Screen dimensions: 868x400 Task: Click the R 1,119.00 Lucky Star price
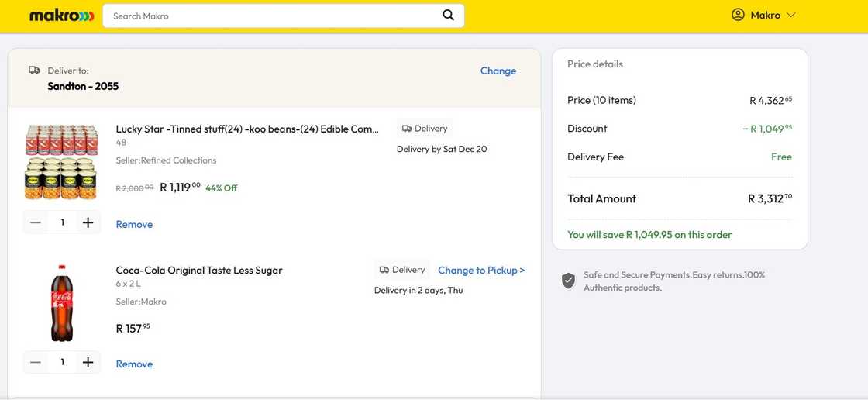click(180, 188)
